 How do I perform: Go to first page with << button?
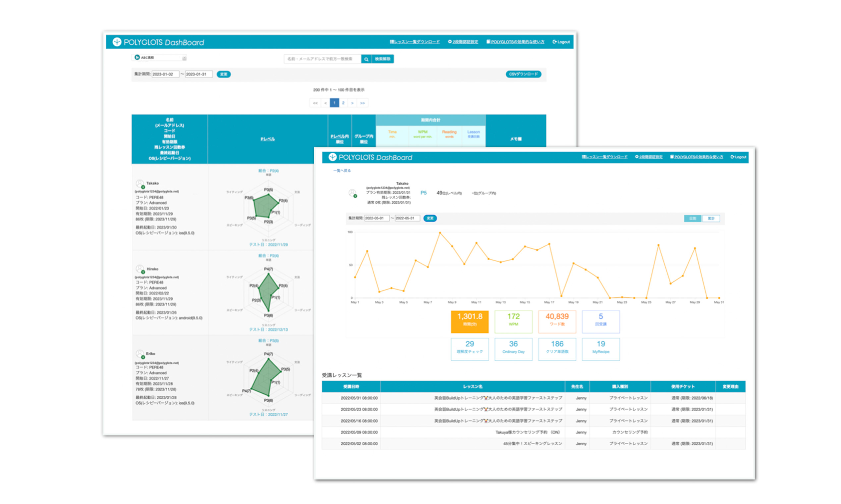315,103
